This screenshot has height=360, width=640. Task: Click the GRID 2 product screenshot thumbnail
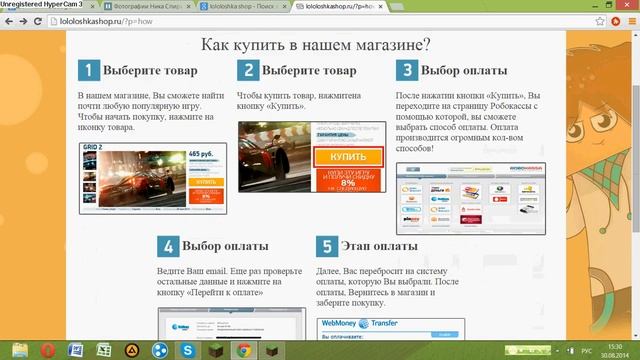(153, 178)
